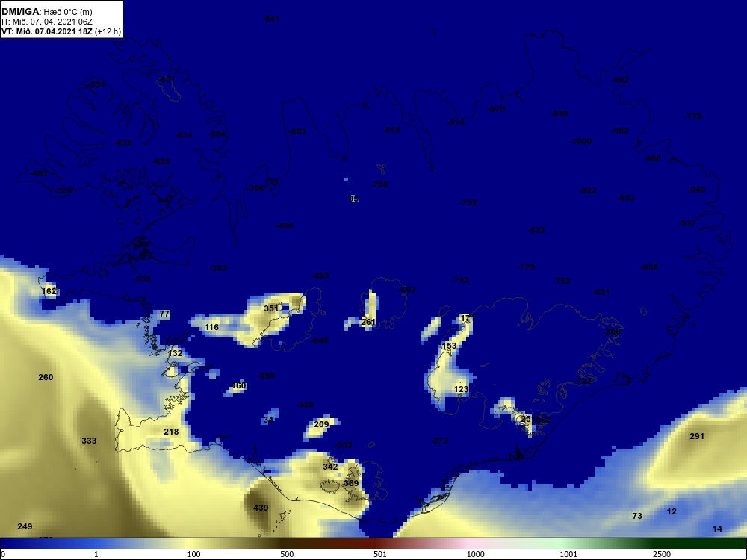
Task: Click the legend label '2500'
Action: [662, 554]
